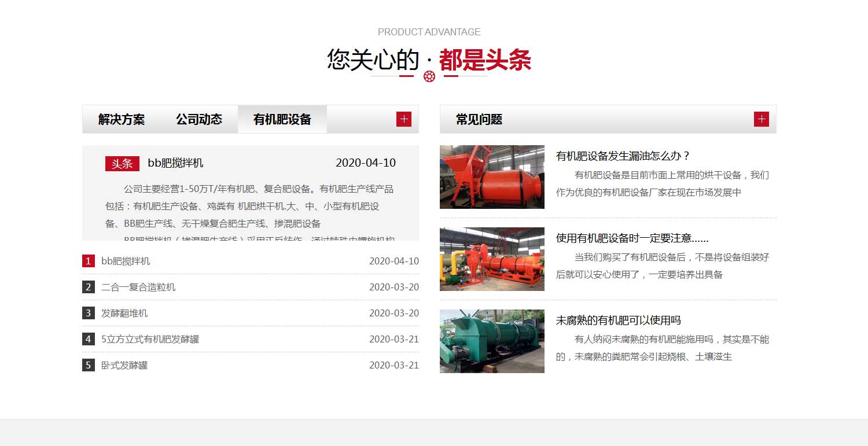Click number badge 3 in the list

click(x=89, y=313)
